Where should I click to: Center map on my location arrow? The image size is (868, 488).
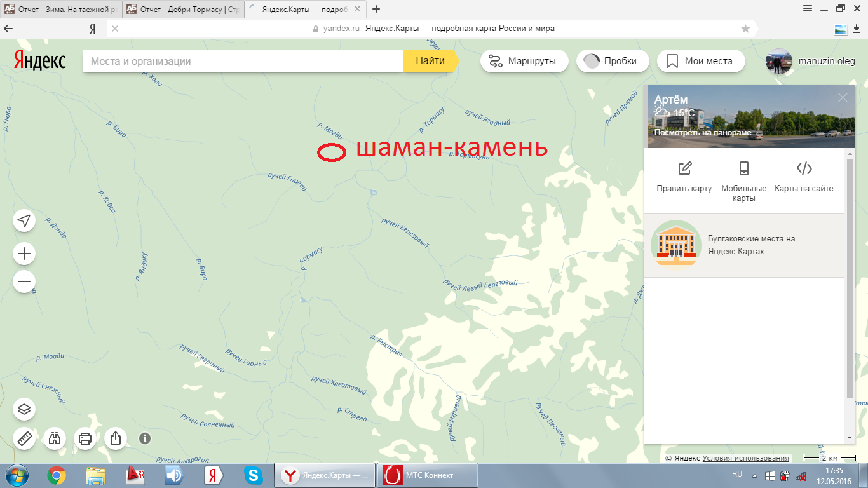tap(24, 220)
